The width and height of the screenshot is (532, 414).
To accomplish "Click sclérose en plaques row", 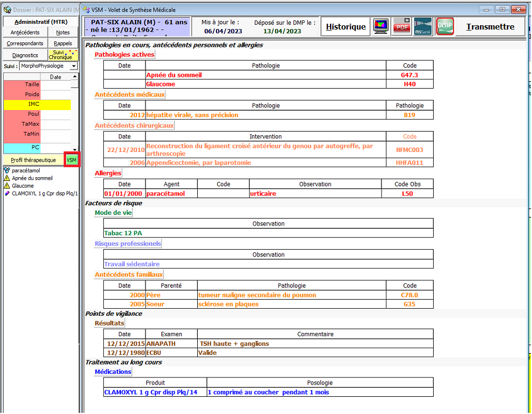I will (x=268, y=304).
